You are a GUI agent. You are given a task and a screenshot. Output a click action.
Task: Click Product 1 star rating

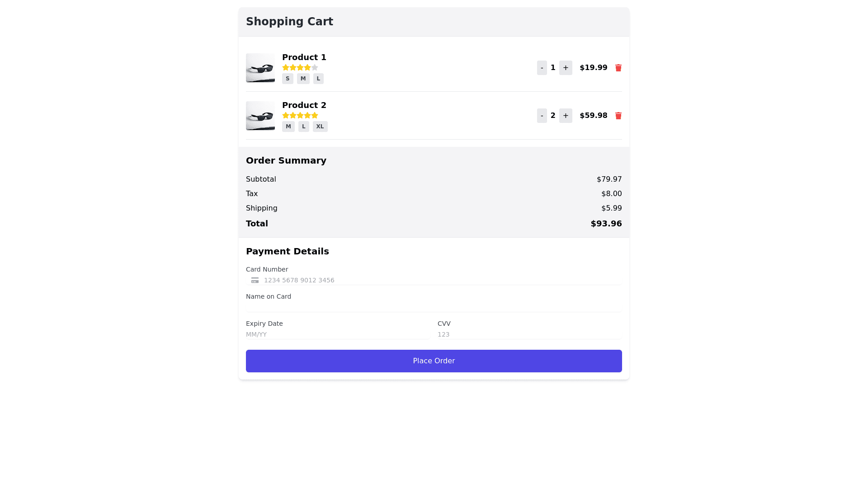pos(300,67)
